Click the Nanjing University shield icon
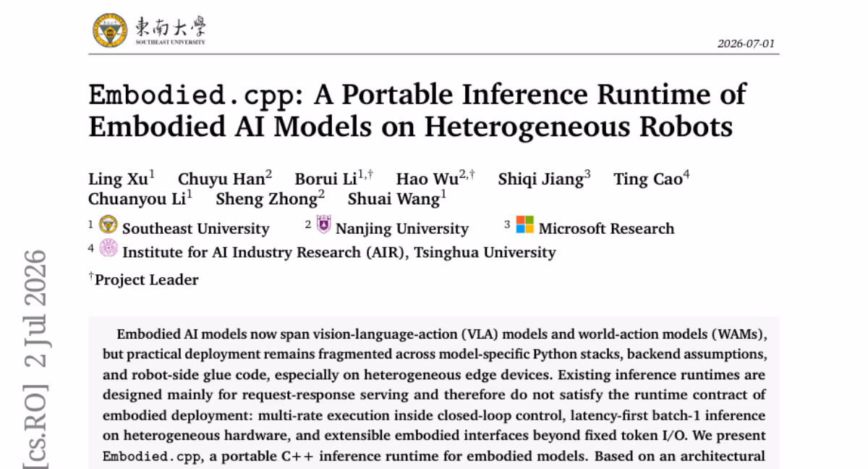 click(x=324, y=224)
